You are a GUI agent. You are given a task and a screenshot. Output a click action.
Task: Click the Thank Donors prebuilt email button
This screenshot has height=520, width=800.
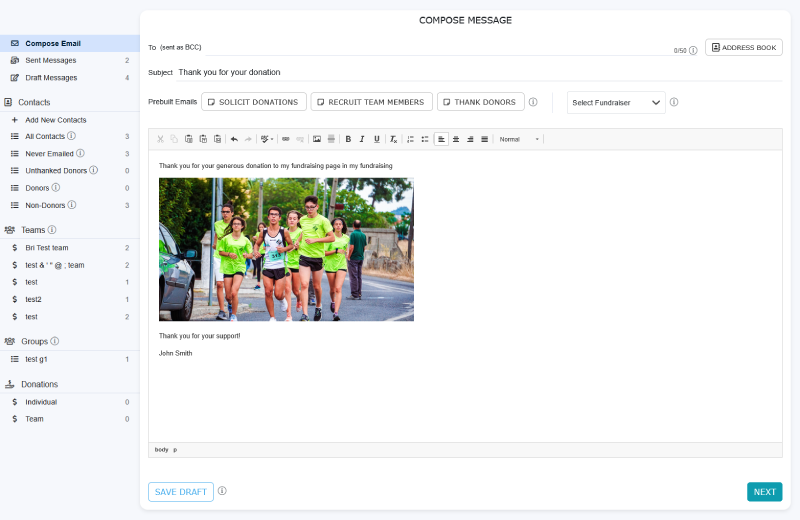coord(480,102)
